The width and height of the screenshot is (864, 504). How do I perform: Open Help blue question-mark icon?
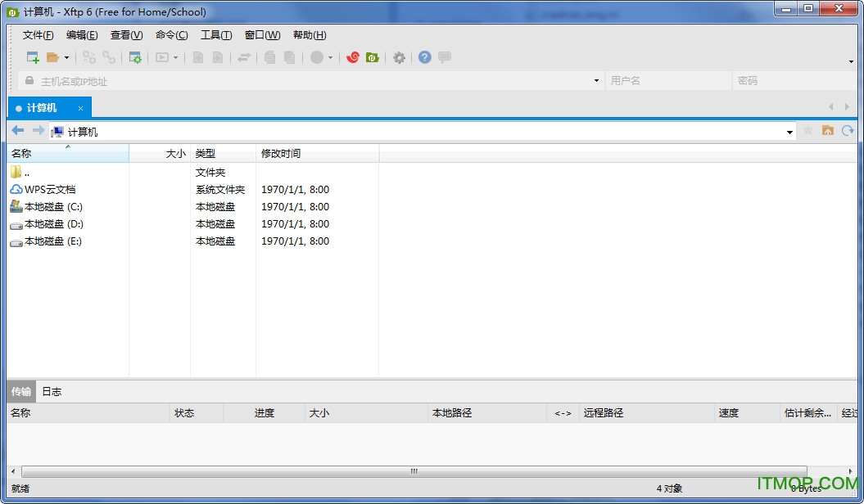click(424, 57)
